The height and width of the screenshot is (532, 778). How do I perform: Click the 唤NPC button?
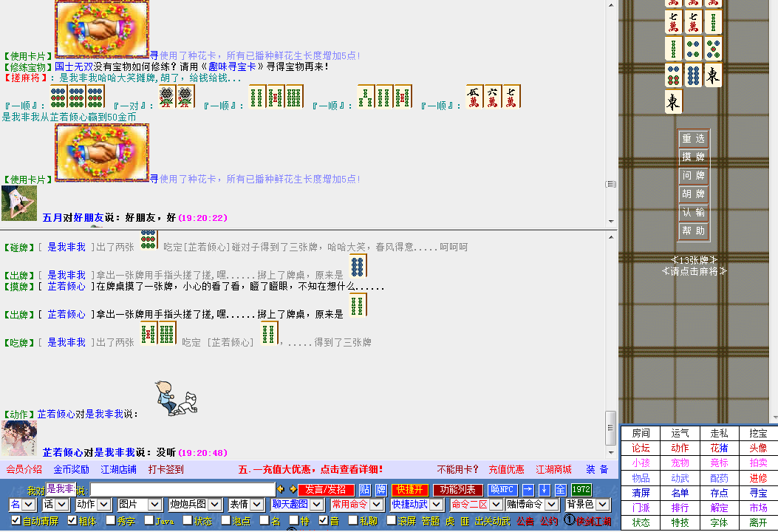pyautogui.click(x=502, y=490)
